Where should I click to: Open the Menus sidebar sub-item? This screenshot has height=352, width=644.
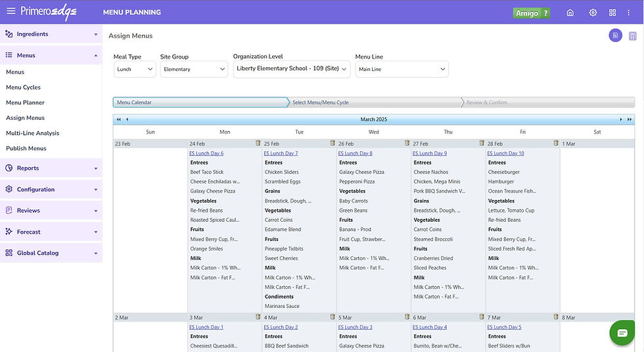coord(15,72)
